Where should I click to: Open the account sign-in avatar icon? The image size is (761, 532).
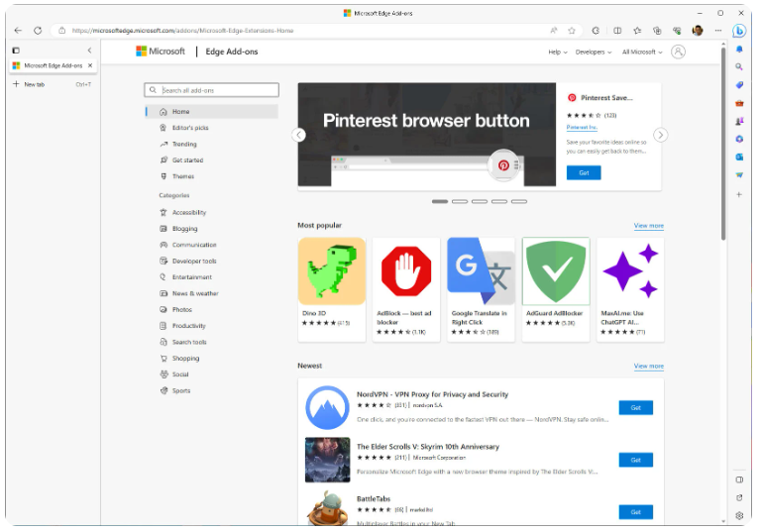coord(678,52)
